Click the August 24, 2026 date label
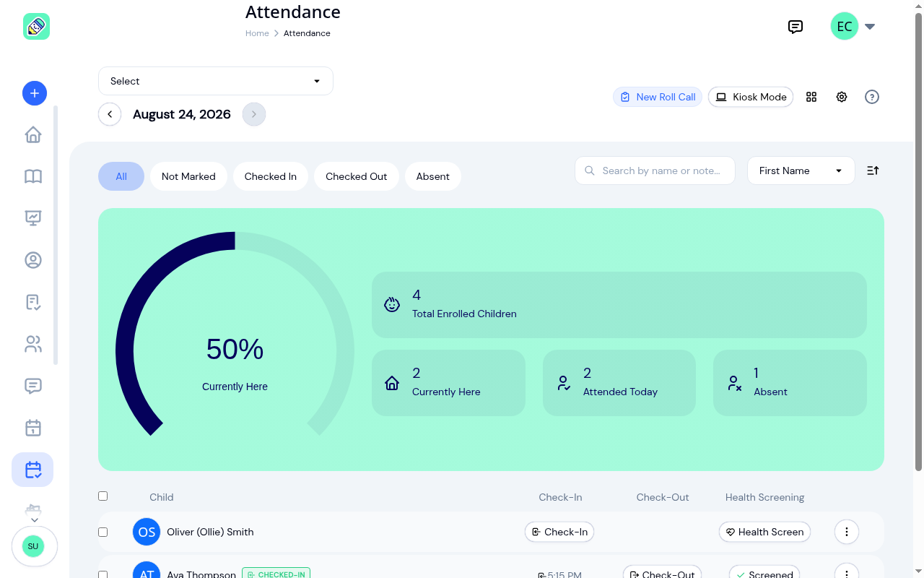 click(182, 114)
